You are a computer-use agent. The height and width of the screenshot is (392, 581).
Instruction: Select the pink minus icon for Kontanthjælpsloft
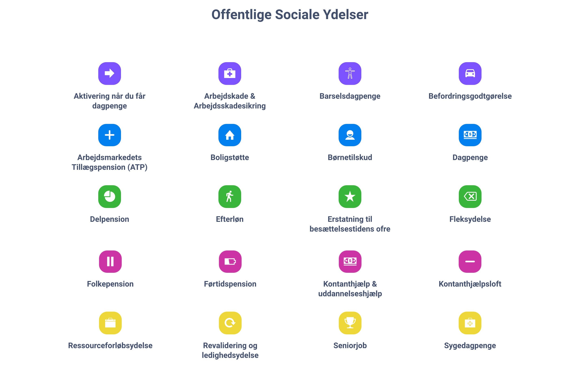470,261
